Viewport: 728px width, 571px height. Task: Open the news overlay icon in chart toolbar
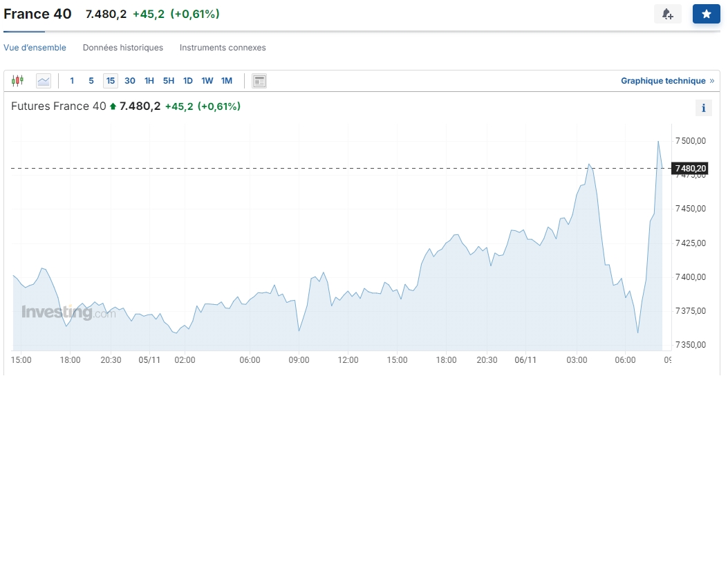[x=259, y=81]
